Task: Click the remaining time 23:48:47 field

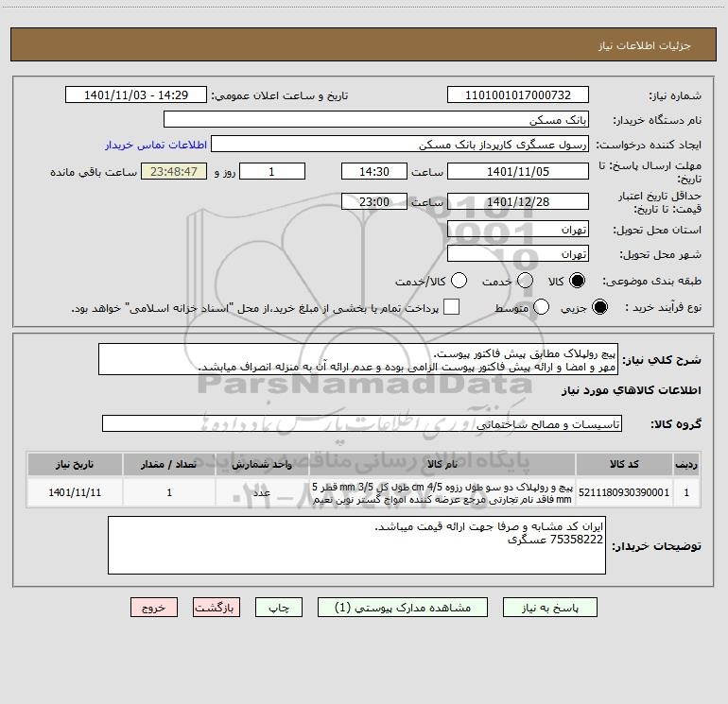Action: (x=173, y=172)
